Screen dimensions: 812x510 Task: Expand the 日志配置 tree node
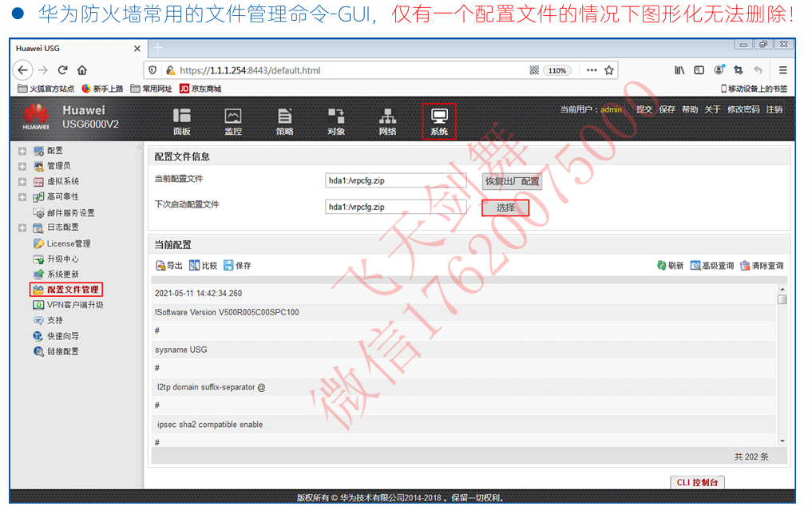point(22,227)
